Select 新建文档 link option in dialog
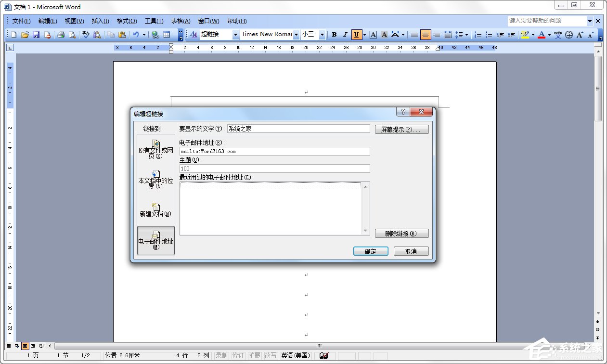The height and width of the screenshot is (364, 607). pyautogui.click(x=155, y=210)
